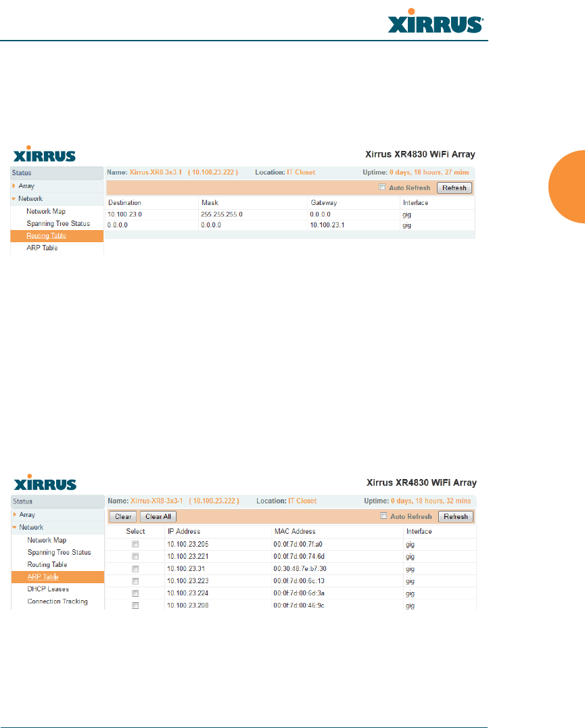
Task: Click the Mask column header
Action: (210, 203)
